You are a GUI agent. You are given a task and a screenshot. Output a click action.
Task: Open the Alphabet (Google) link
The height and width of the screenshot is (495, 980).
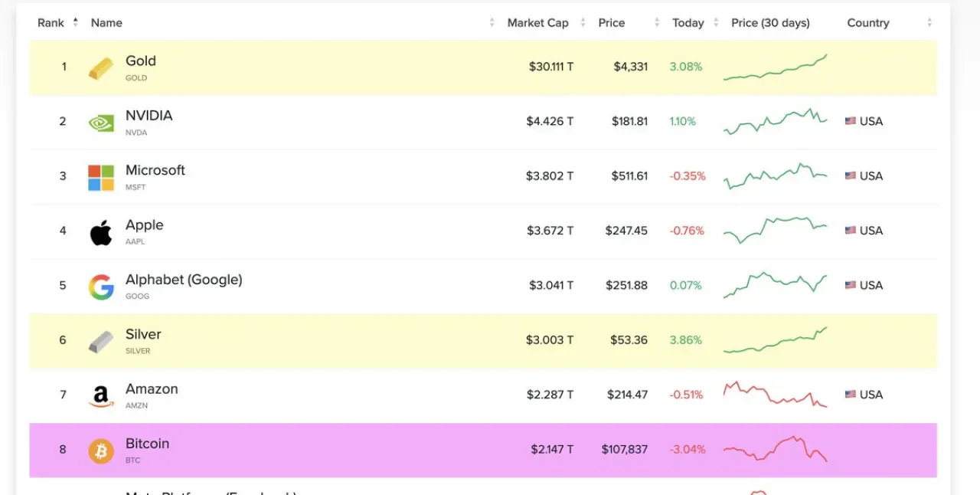pyautogui.click(x=184, y=280)
